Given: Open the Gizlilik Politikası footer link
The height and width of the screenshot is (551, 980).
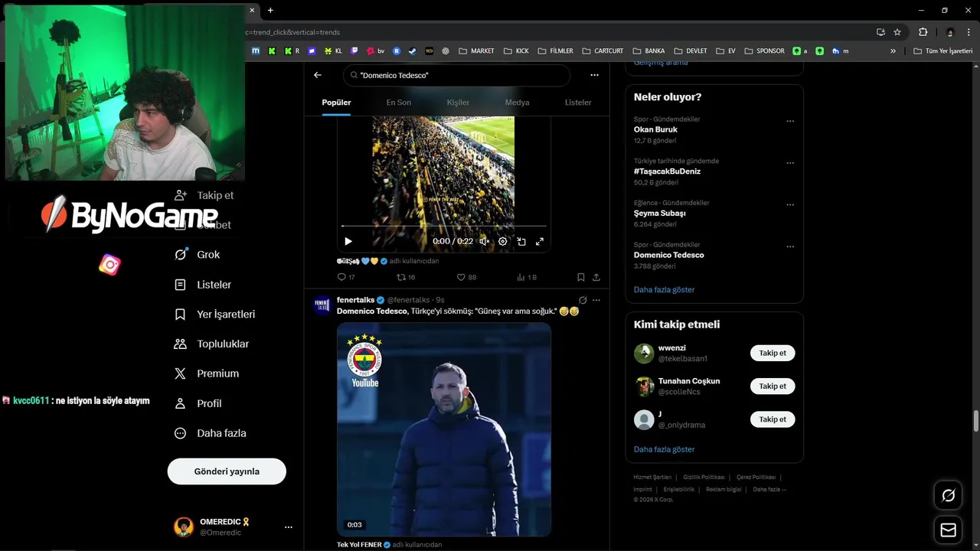Looking at the screenshot, I should click(704, 477).
